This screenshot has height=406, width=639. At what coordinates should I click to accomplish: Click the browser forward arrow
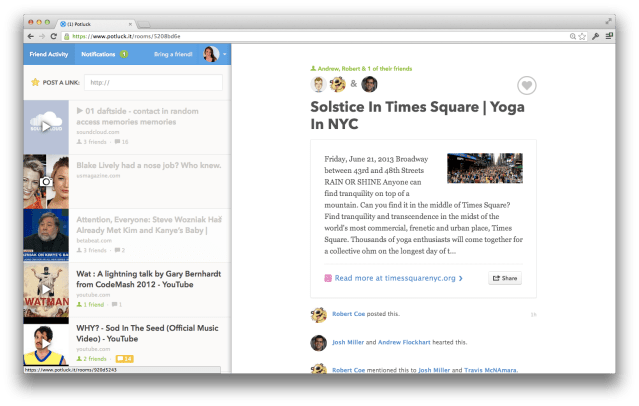(42, 36)
